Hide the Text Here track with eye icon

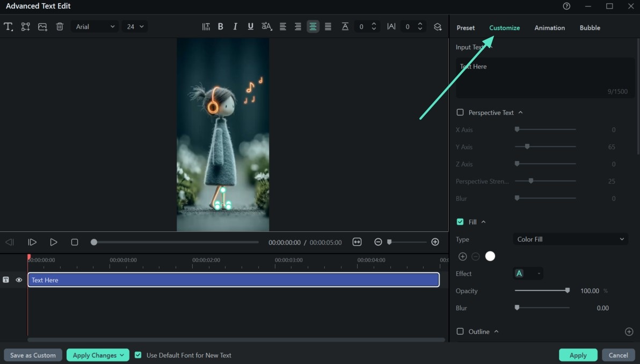19,280
